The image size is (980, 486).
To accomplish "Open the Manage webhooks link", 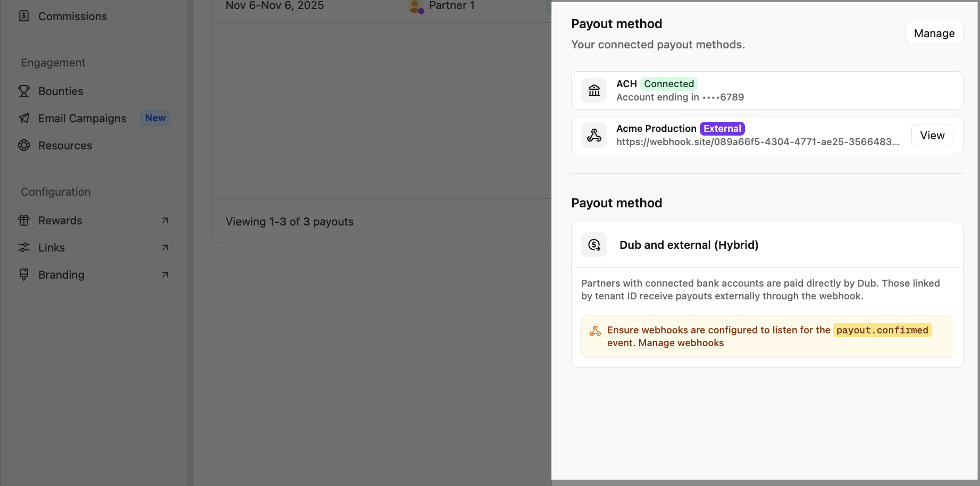I will 681,343.
